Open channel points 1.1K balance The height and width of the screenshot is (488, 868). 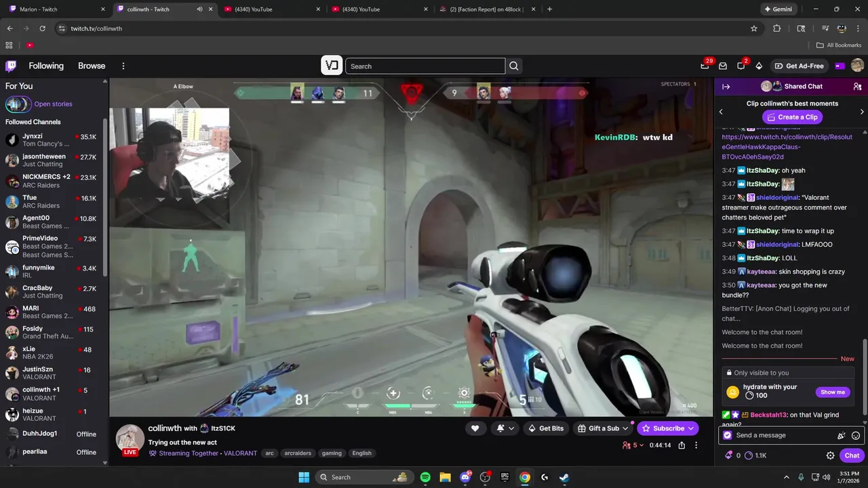click(x=755, y=455)
